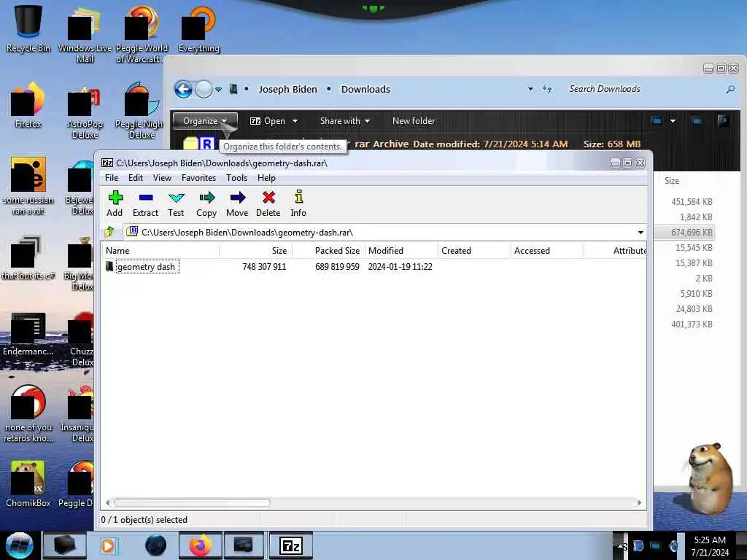Expand the Explorer address bar history dropdown
The height and width of the screenshot is (560, 747).
tap(530, 89)
